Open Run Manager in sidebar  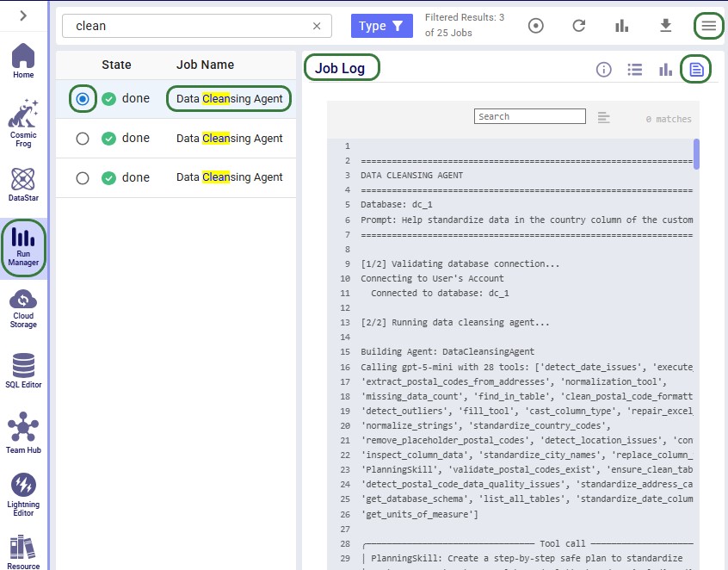tap(23, 248)
